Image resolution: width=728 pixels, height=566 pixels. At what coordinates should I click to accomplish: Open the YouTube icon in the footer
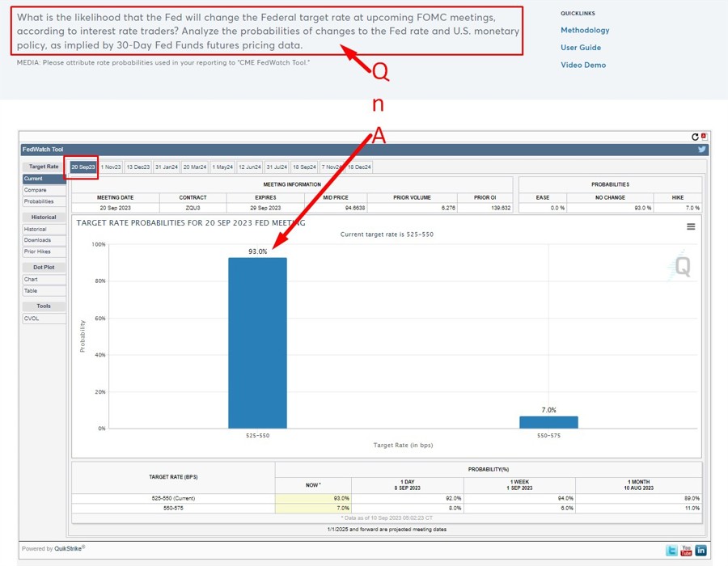686,551
